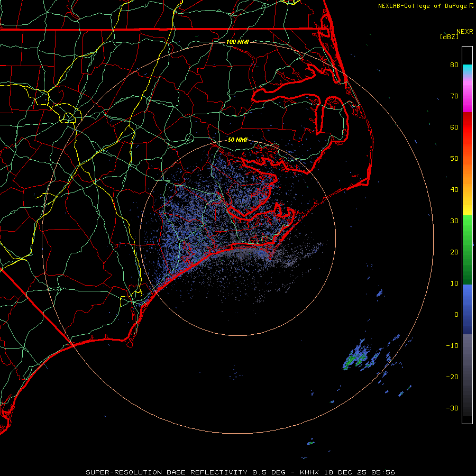
Task: Click the -20 dBZ scale value
Action: (x=452, y=377)
